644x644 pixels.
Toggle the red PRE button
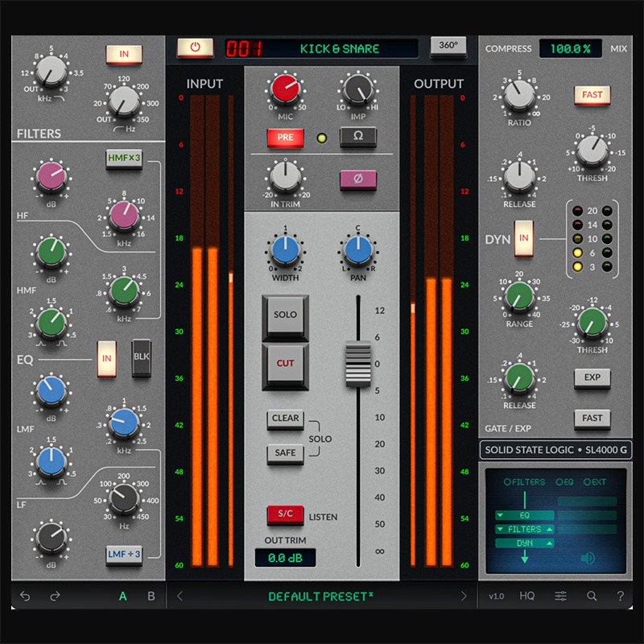[x=285, y=138]
